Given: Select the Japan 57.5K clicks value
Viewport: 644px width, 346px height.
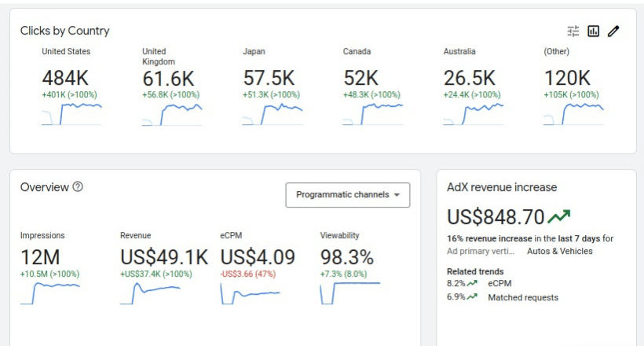Looking at the screenshot, I should (269, 78).
